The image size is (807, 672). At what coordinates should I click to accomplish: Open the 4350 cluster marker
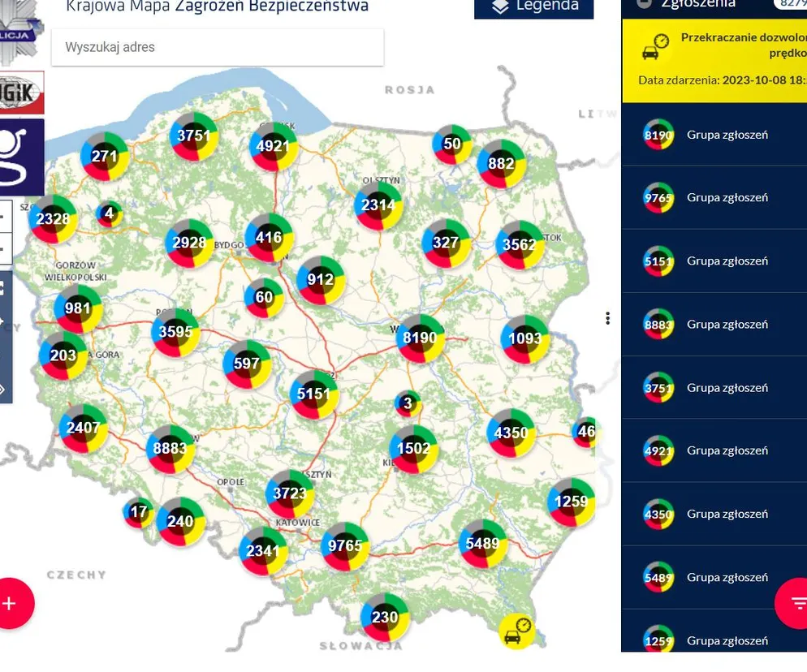[x=511, y=433]
